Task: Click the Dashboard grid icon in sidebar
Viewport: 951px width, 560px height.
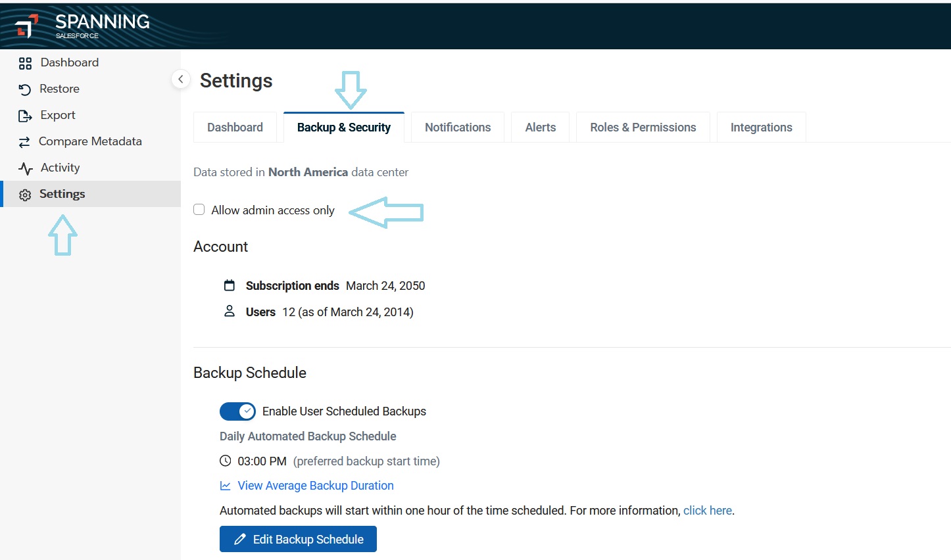Action: tap(25, 63)
